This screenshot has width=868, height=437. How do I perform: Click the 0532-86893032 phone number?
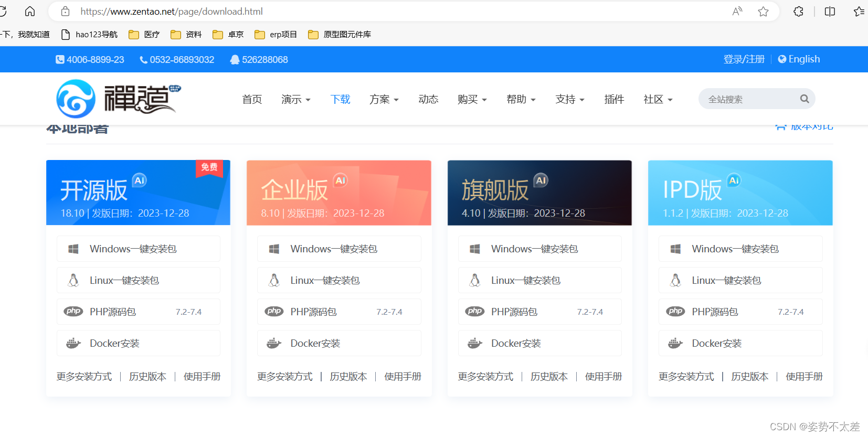(x=177, y=60)
